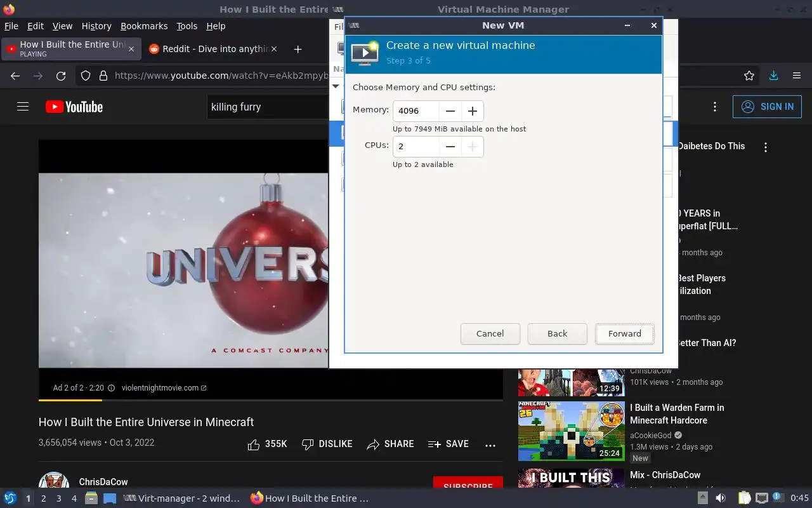Switch to workspace 4 in taskbar
This screenshot has height=508, width=812.
click(x=74, y=498)
